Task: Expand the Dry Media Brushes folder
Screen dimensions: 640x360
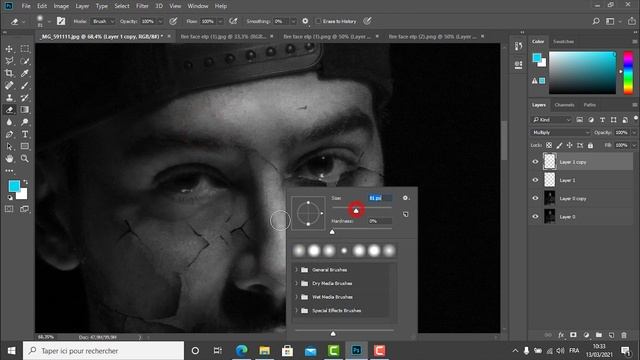Action: click(x=297, y=283)
